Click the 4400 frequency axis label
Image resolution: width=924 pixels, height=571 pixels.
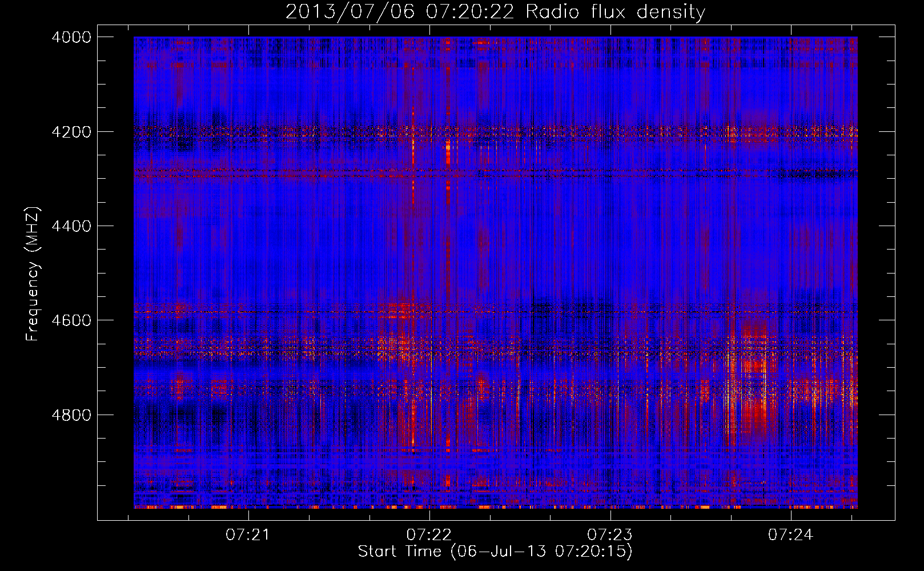pyautogui.click(x=71, y=226)
